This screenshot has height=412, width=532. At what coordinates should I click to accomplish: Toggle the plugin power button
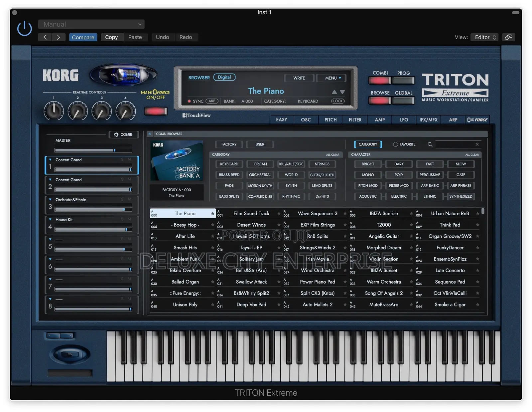coord(24,29)
